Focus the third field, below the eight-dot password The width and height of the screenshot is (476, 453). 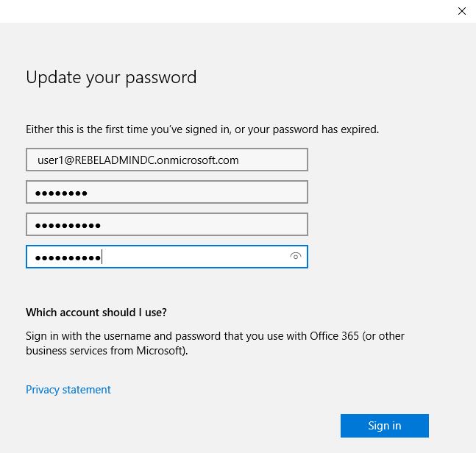coord(166,224)
